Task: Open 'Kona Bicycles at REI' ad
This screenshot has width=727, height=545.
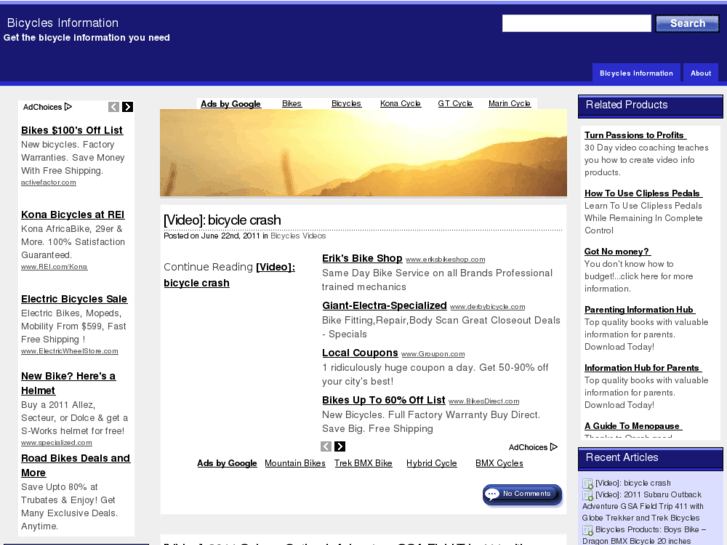Action: 73,215
